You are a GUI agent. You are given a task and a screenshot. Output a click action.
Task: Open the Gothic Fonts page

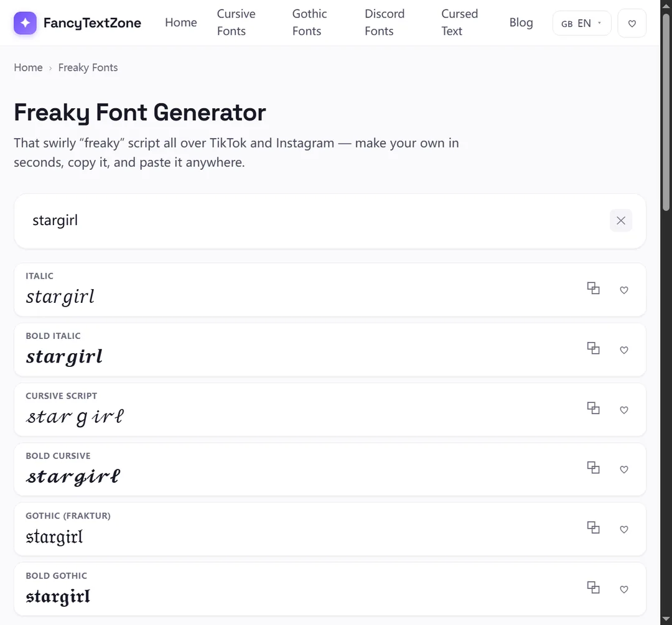pyautogui.click(x=309, y=22)
